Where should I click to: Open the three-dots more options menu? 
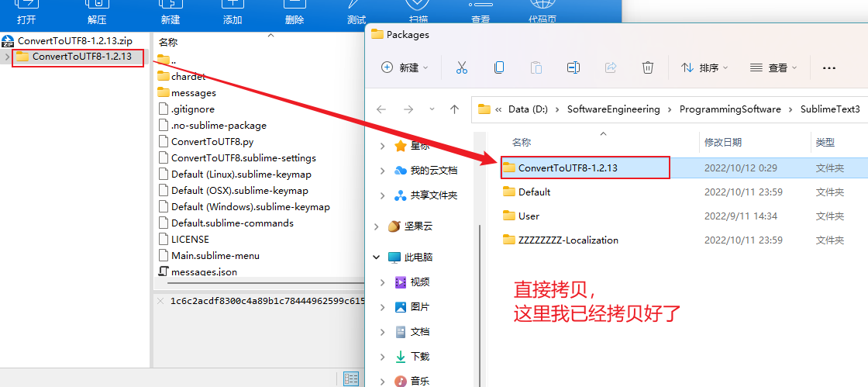[x=828, y=67]
